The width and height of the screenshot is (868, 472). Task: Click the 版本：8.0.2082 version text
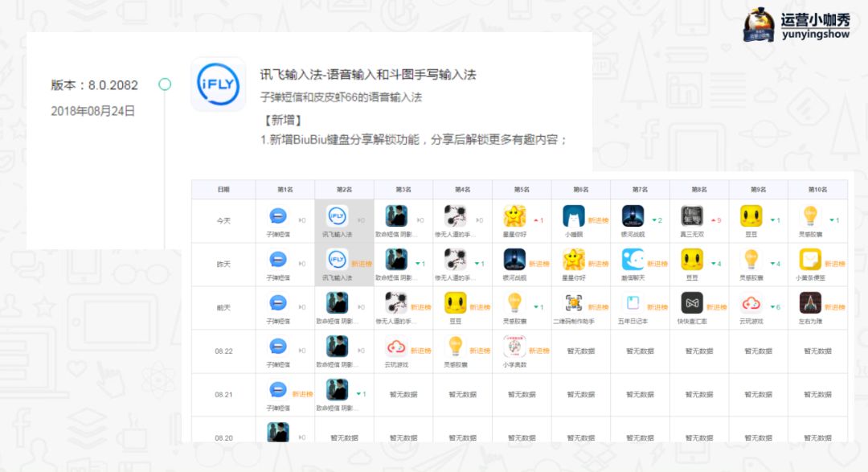click(95, 85)
